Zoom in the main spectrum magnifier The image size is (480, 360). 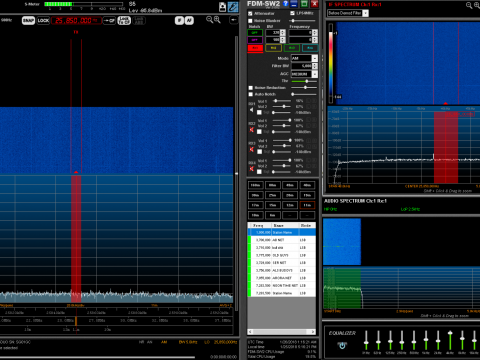point(217,20)
